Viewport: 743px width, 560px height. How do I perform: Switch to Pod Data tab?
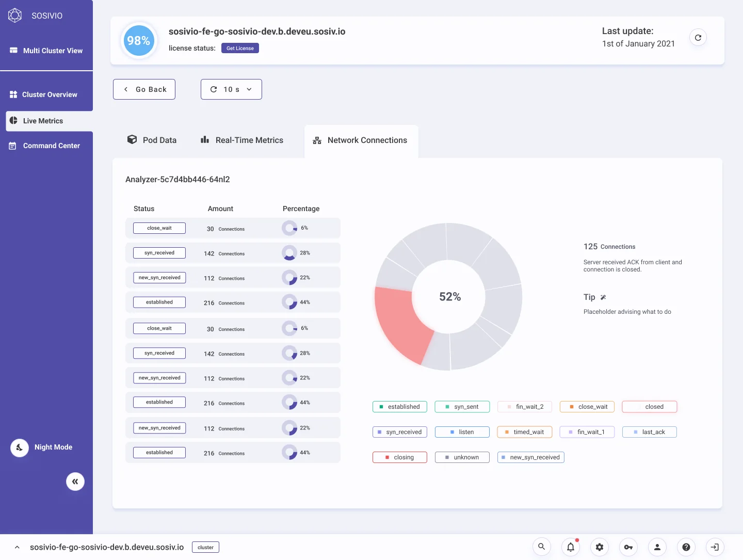(x=152, y=140)
